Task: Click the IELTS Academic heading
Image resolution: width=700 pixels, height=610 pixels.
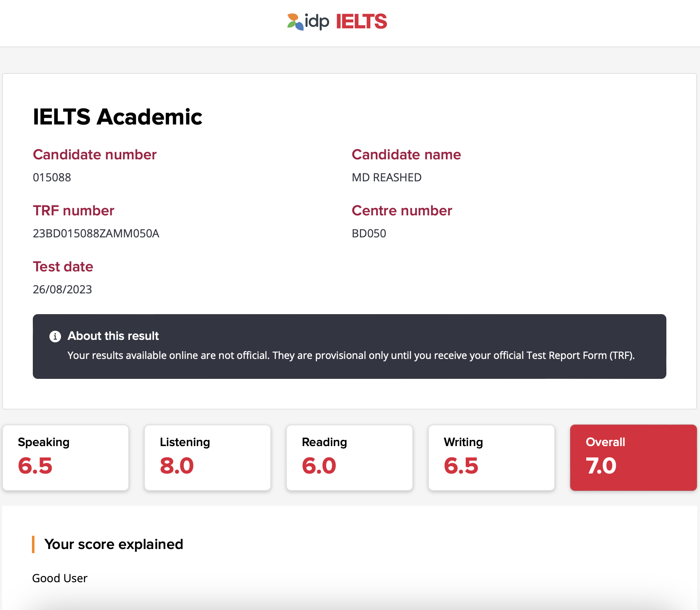Action: tap(117, 117)
